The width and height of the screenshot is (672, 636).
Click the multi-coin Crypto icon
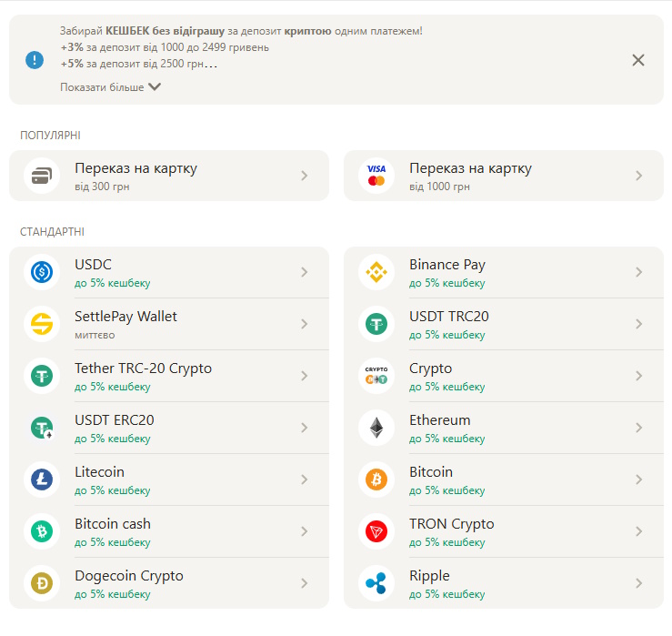(376, 376)
